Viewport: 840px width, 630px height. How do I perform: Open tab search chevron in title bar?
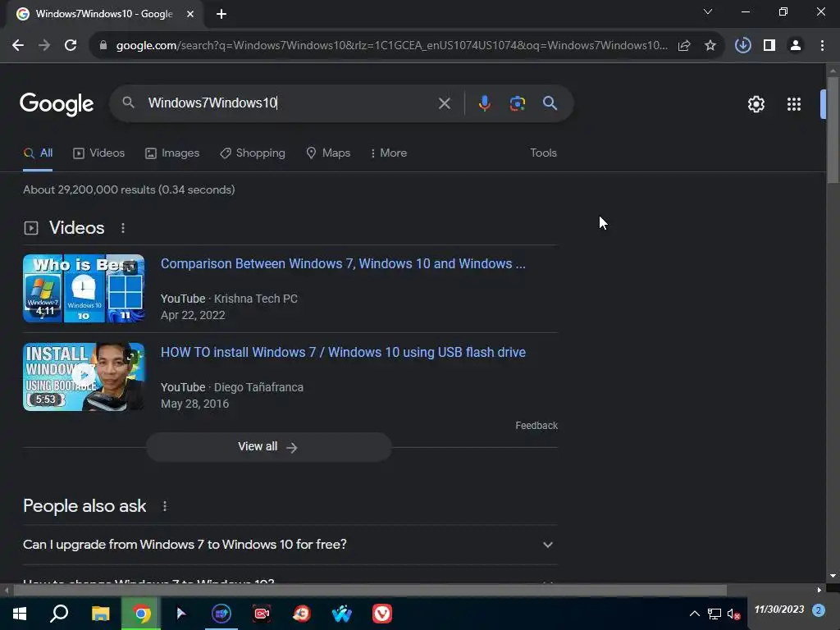coord(708,11)
